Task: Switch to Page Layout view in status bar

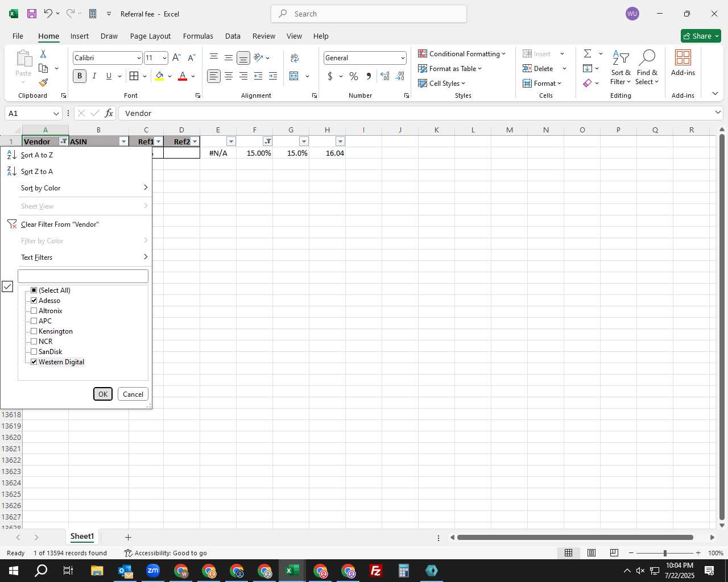Action: [x=591, y=553]
